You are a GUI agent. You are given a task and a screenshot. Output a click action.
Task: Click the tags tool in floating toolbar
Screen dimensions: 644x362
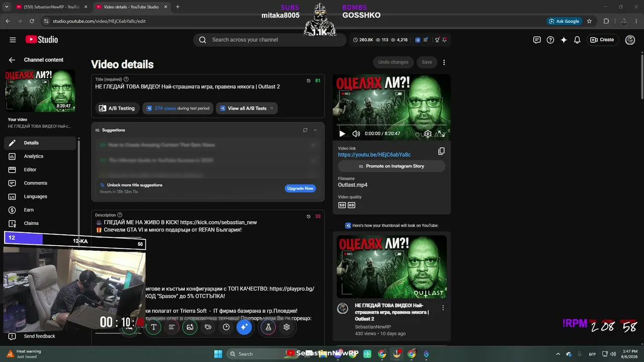pyautogui.click(x=208, y=327)
